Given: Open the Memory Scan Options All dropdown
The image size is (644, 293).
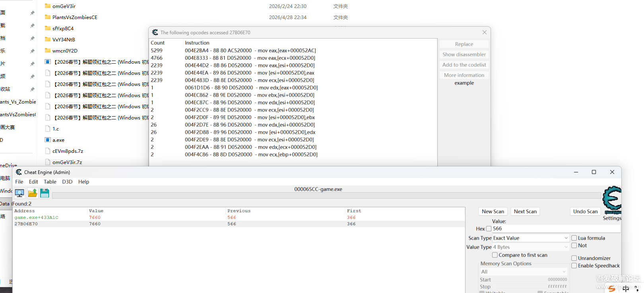Looking at the screenshot, I should [x=524, y=272].
